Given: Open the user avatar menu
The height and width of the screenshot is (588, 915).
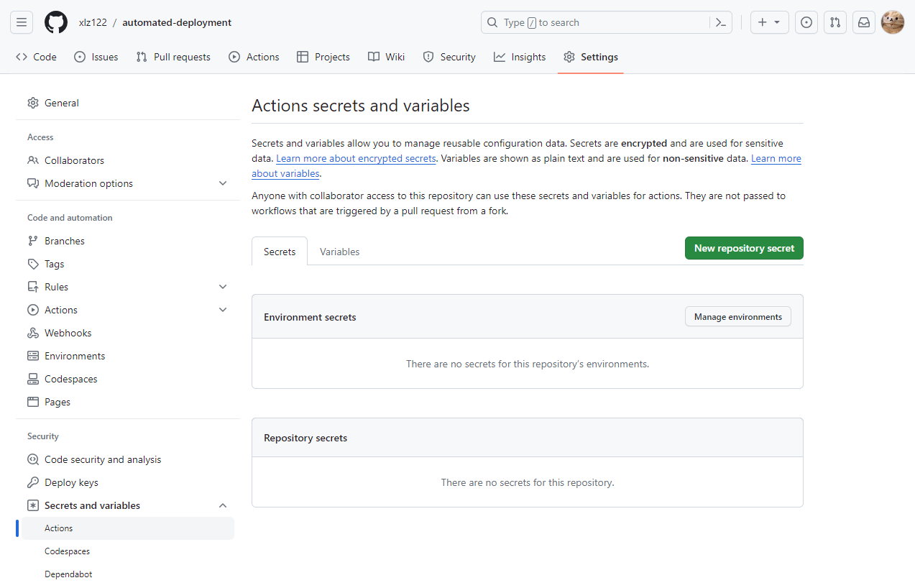Looking at the screenshot, I should tap(893, 22).
